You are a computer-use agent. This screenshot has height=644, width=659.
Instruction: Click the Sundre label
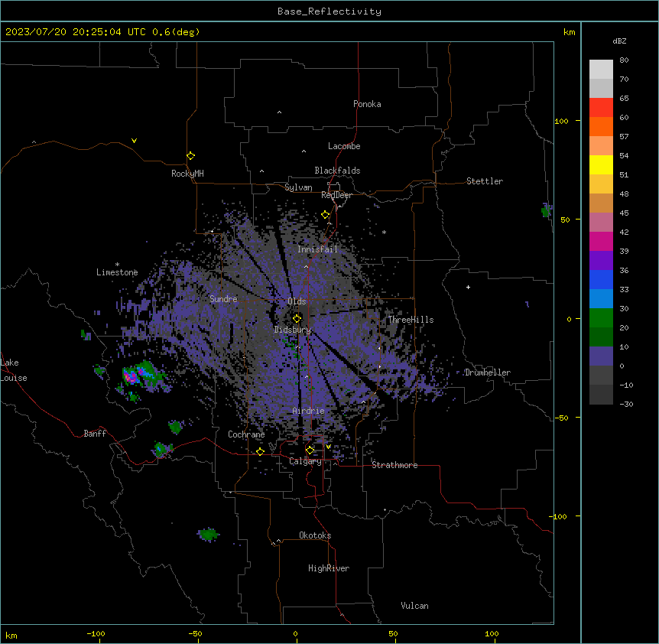click(x=223, y=299)
